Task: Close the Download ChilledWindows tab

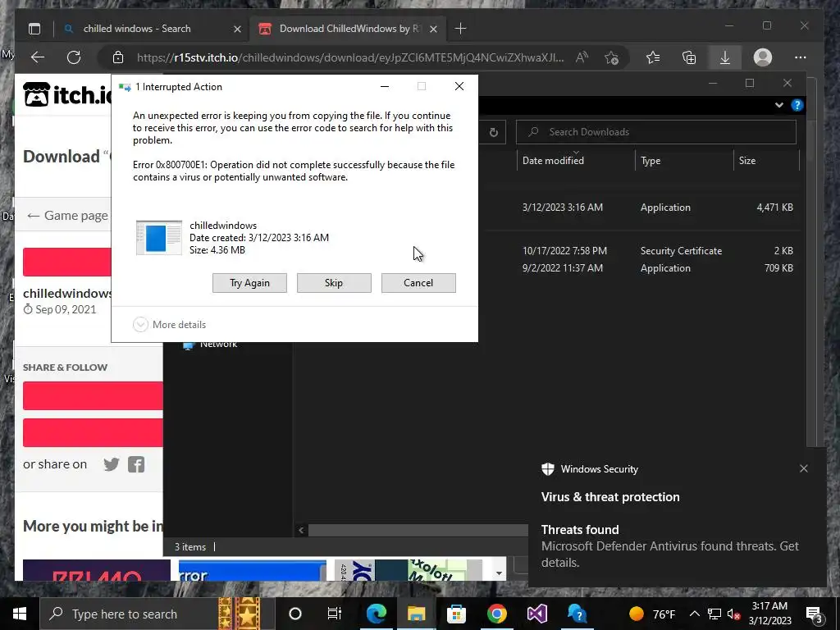Action: coord(433,29)
